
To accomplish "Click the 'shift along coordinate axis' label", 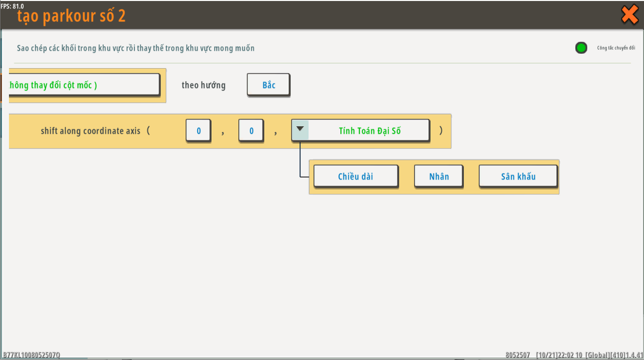I will [91, 131].
